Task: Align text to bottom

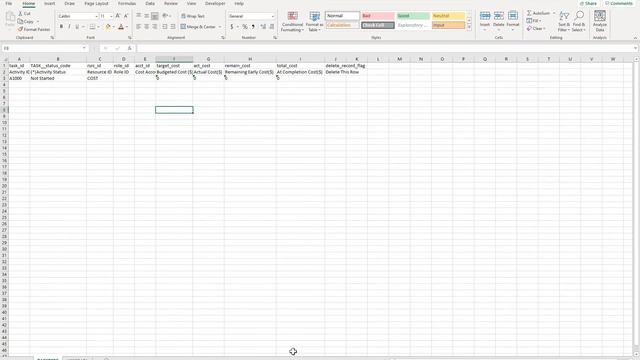Action: 154,16
